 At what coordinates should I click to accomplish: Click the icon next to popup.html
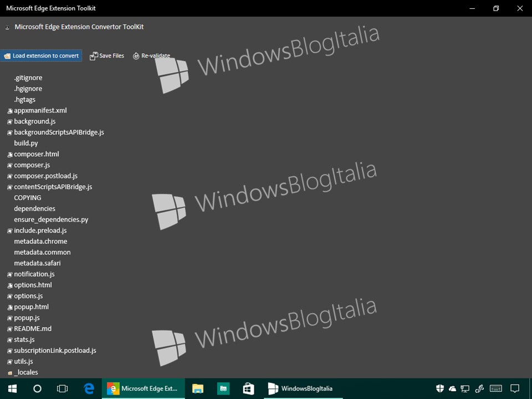10,308
